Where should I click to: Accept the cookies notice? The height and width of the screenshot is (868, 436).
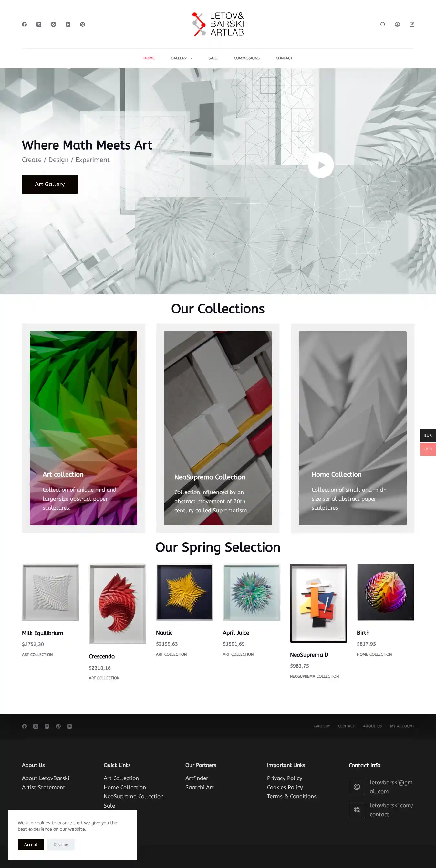31,844
